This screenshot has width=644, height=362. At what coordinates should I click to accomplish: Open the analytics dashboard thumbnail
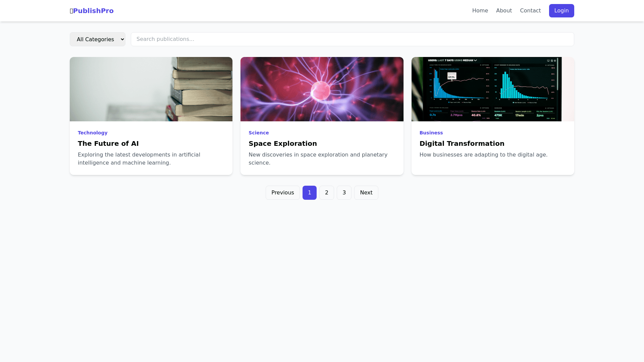click(x=492, y=89)
